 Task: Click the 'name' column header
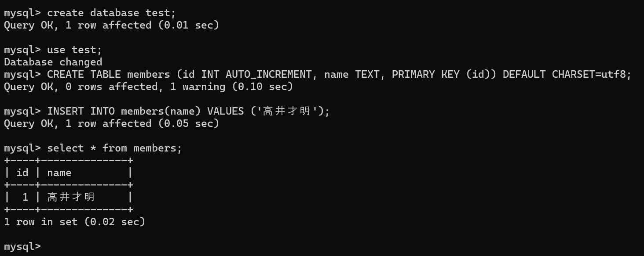coord(59,173)
